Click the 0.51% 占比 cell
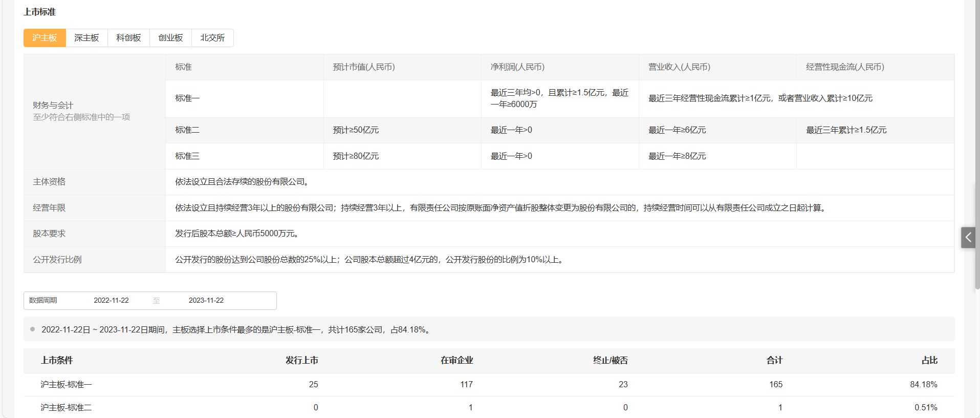Viewport: 980px width, 418px height. pyautogui.click(x=926, y=408)
